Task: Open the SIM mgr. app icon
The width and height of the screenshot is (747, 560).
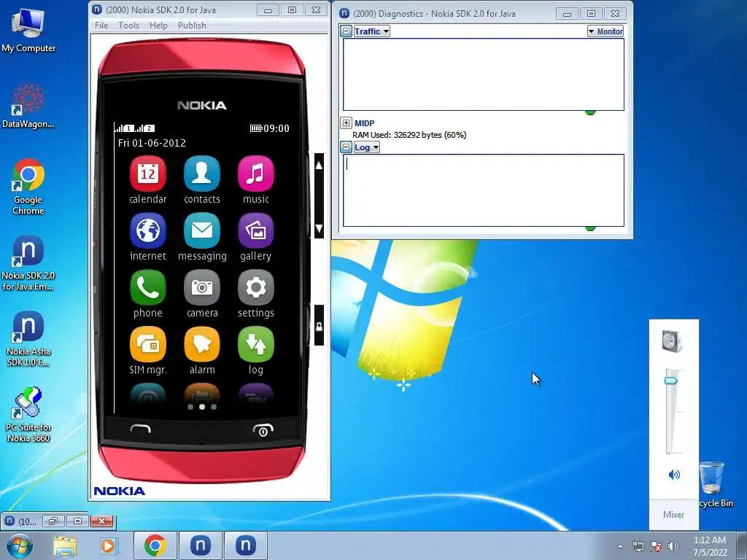Action: 147,344
